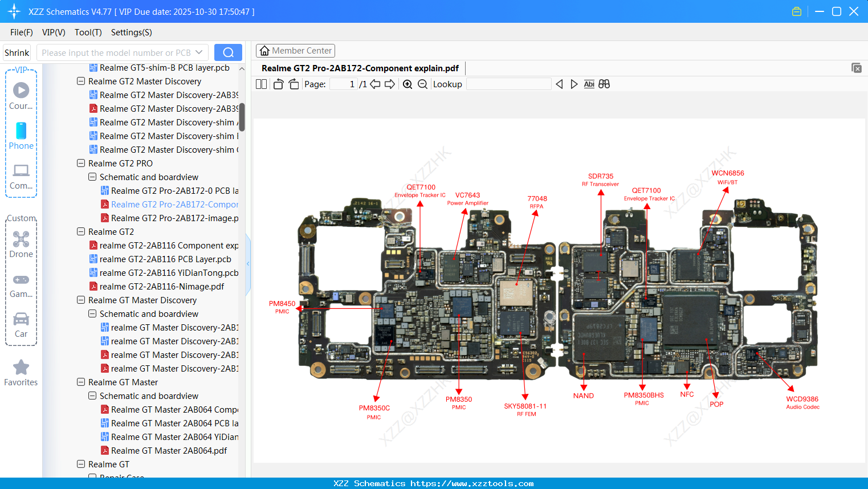The image size is (868, 489).
Task: Click the Shrink button
Action: point(17,52)
